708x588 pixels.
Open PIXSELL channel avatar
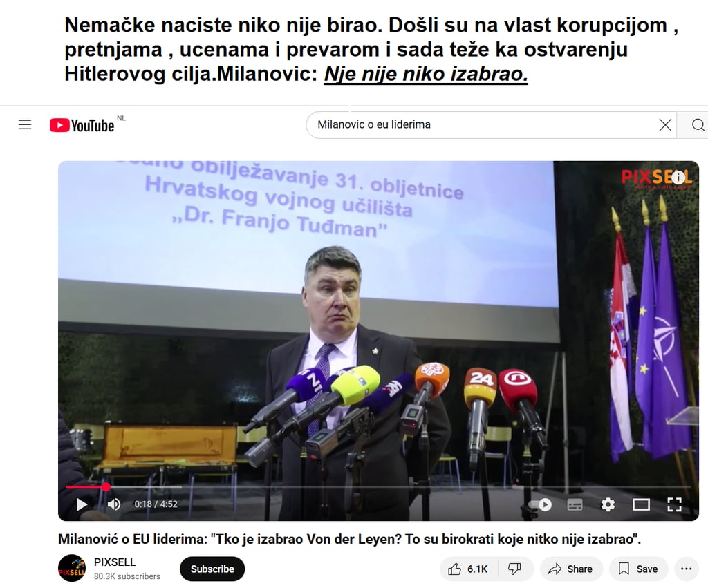click(72, 568)
